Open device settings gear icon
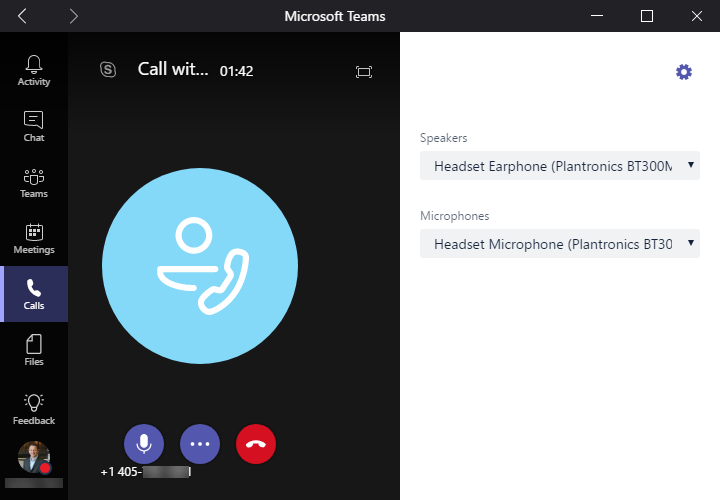720x500 pixels. click(684, 72)
